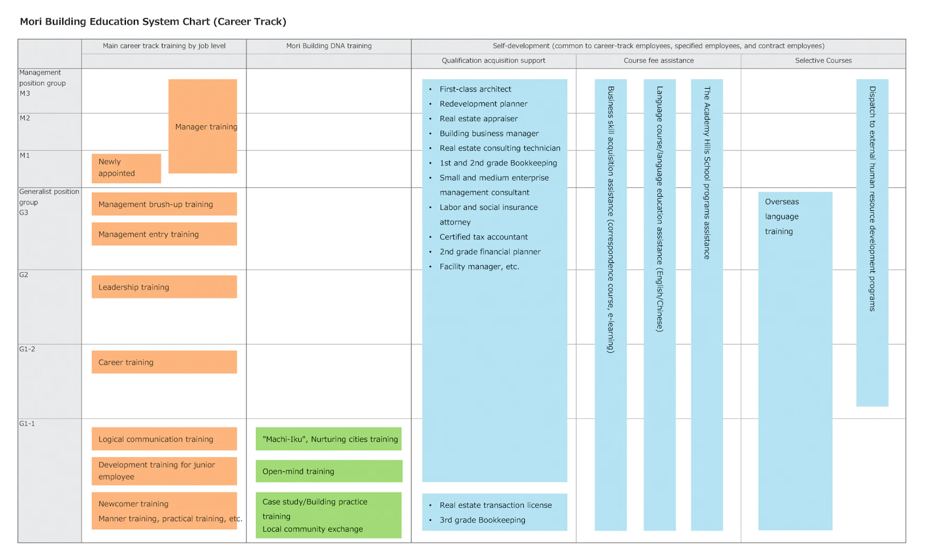The height and width of the screenshot is (560, 940).
Task: Click Business skill acquisition assistance column
Action: click(x=610, y=305)
